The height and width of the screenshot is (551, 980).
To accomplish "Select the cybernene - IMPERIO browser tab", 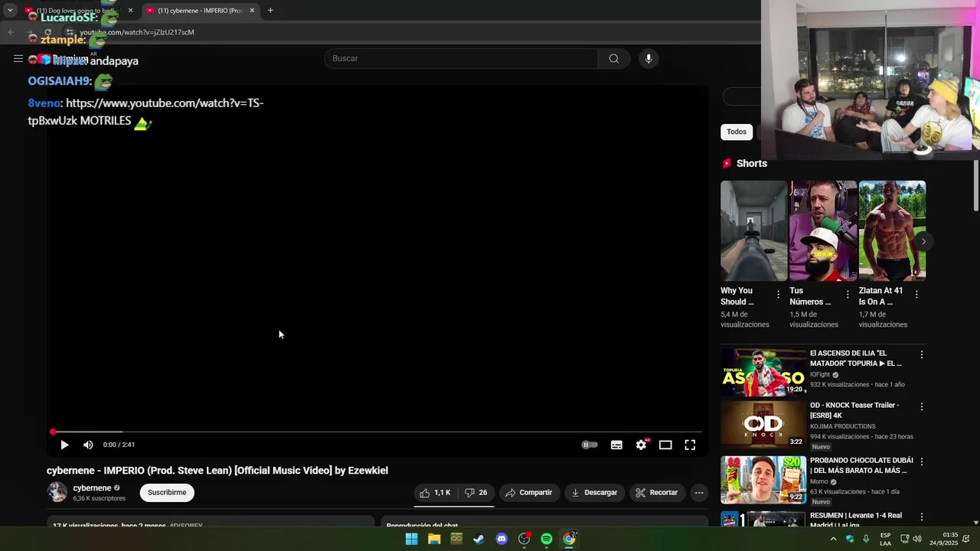I will (x=201, y=11).
